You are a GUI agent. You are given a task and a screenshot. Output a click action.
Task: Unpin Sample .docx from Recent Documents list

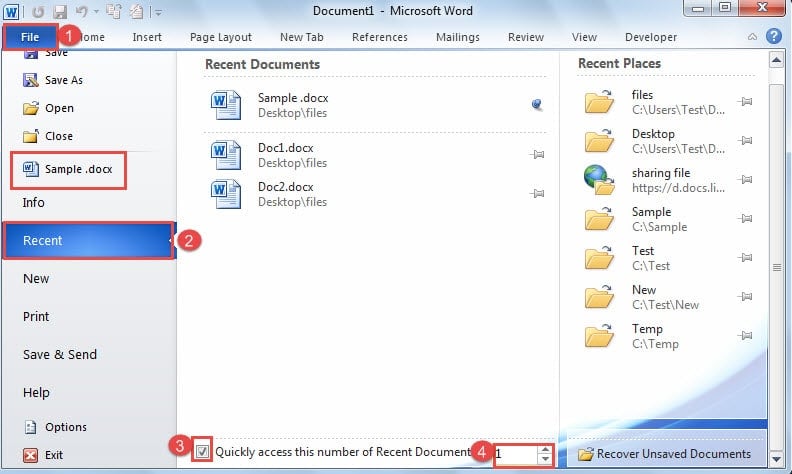537,104
